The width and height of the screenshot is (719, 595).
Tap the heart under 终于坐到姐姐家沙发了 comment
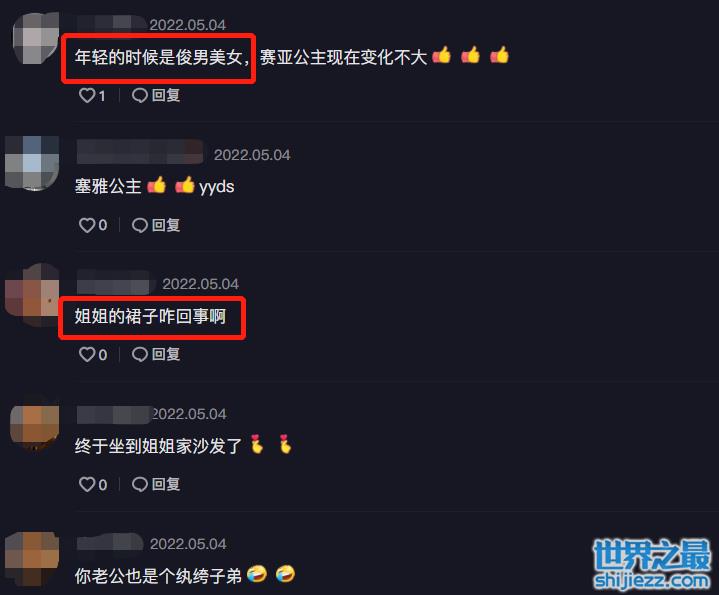(x=87, y=485)
